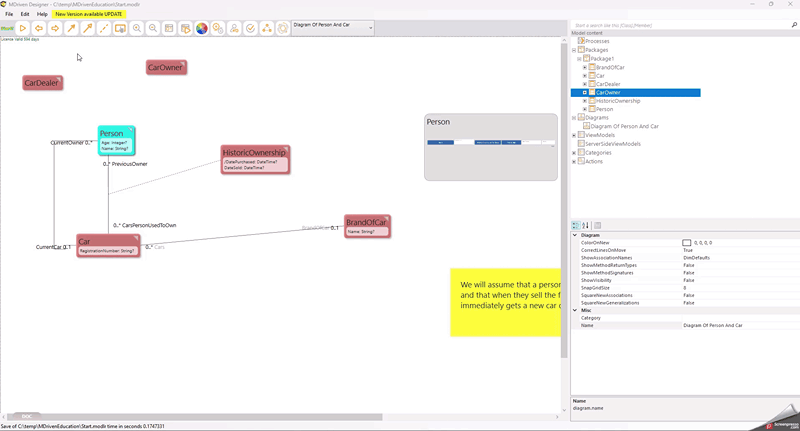Click the ColorOnNew color swatch
This screenshot has width=800, height=431.
click(x=687, y=243)
